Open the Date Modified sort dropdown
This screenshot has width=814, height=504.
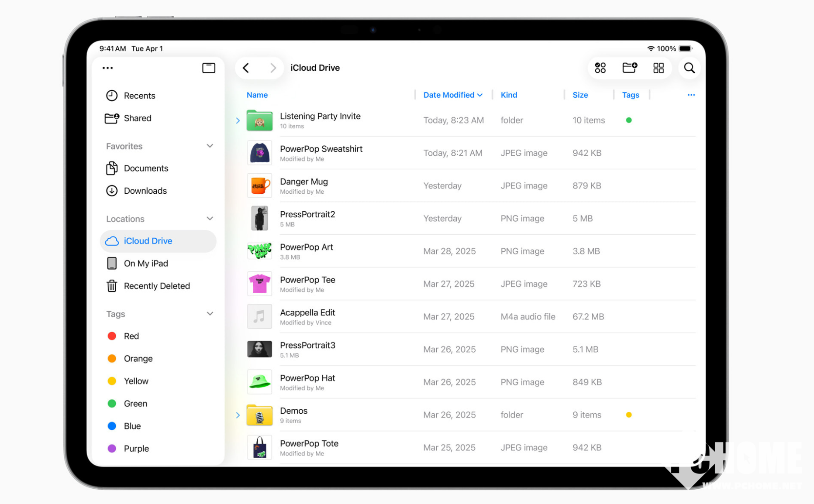tap(453, 95)
